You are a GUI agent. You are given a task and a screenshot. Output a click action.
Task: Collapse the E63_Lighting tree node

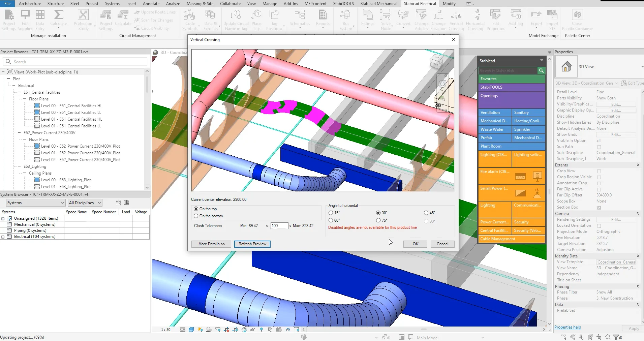coord(19,166)
